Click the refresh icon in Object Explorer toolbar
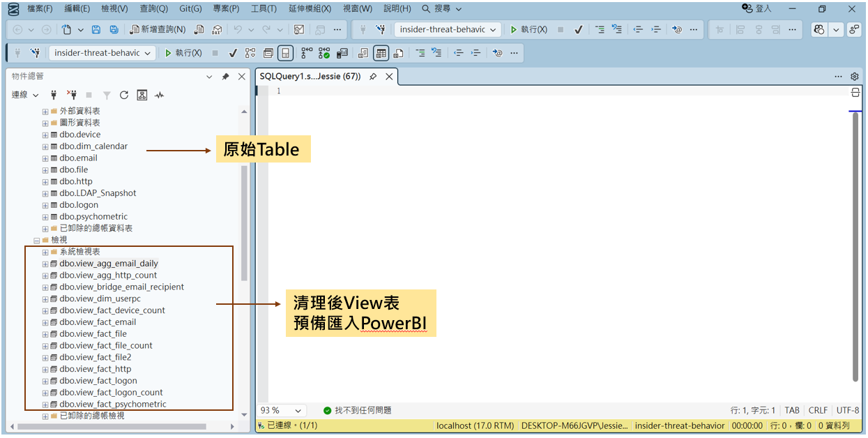The height and width of the screenshot is (438, 868). click(124, 95)
